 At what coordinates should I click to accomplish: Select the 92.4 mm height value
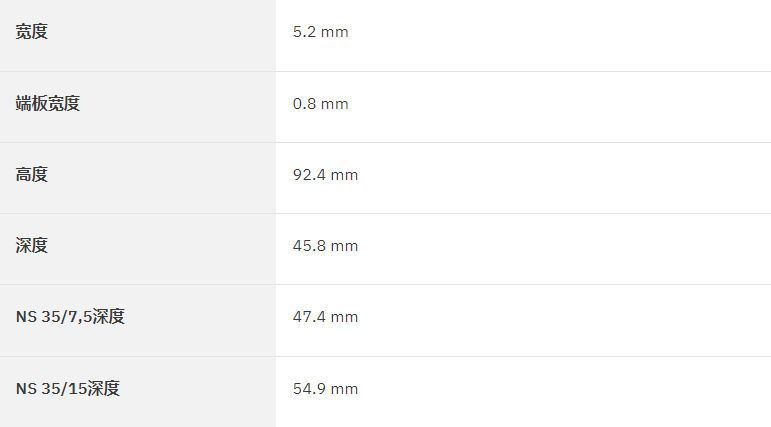coord(326,175)
